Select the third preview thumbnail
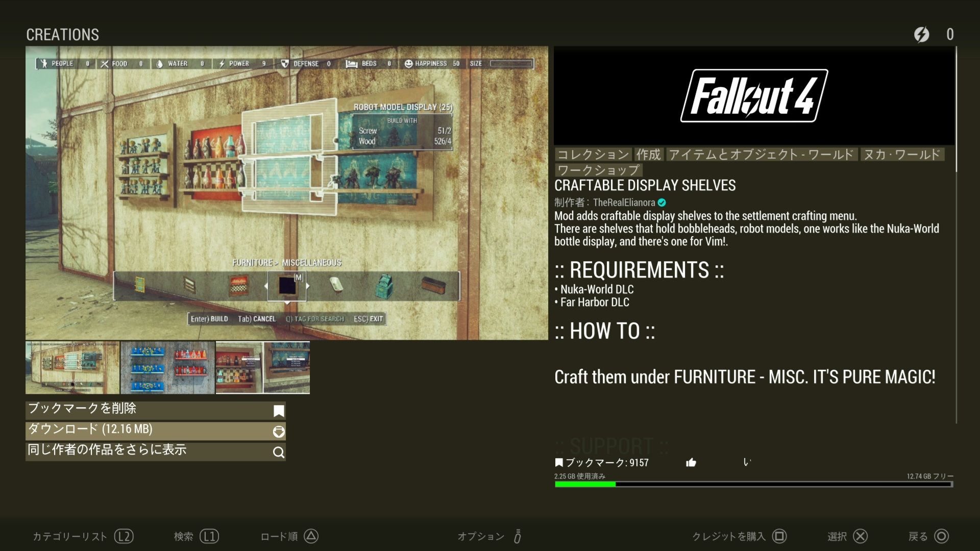Screen dimensions: 980x551 pyautogui.click(x=262, y=367)
